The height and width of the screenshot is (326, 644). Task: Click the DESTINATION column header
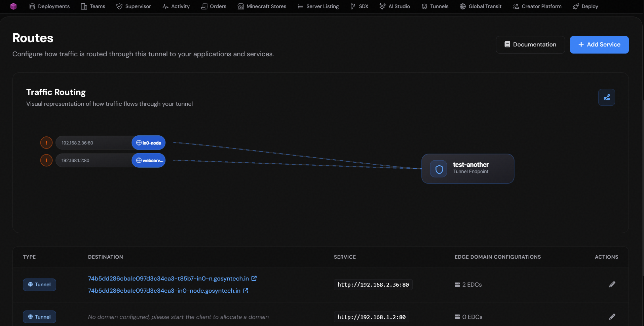(106, 257)
